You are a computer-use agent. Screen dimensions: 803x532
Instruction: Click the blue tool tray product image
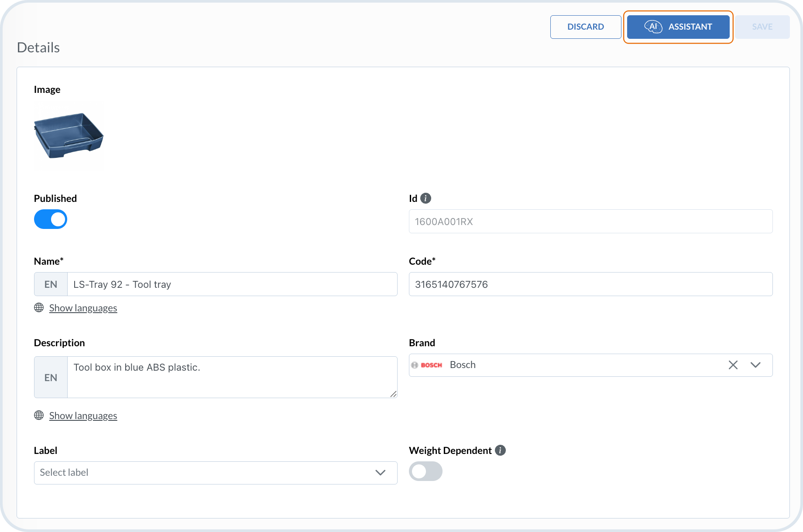click(69, 136)
